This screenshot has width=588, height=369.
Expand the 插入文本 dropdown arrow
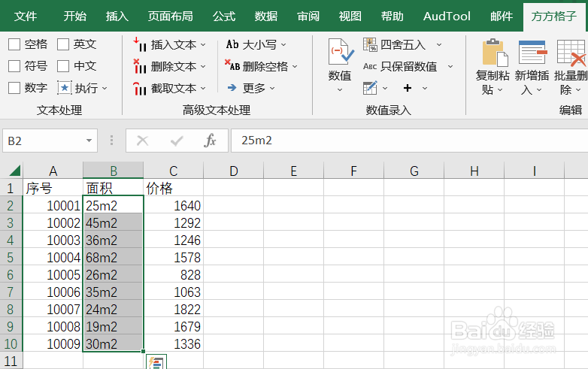coord(203,44)
